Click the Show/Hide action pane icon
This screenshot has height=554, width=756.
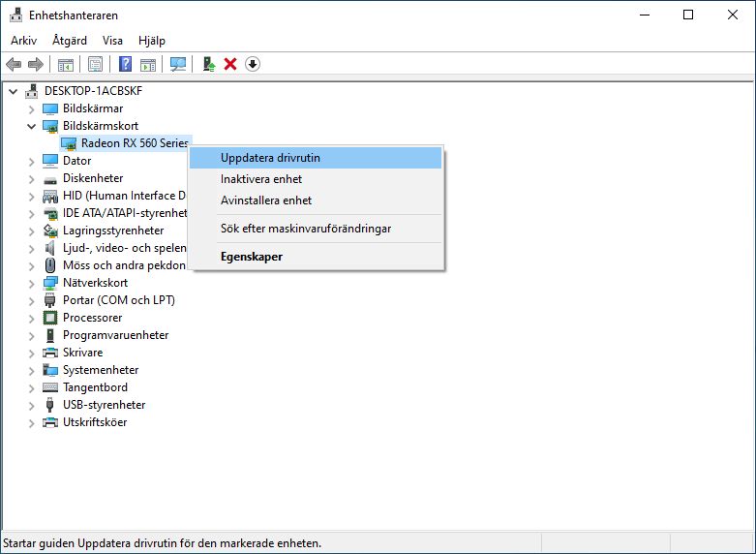click(148, 64)
